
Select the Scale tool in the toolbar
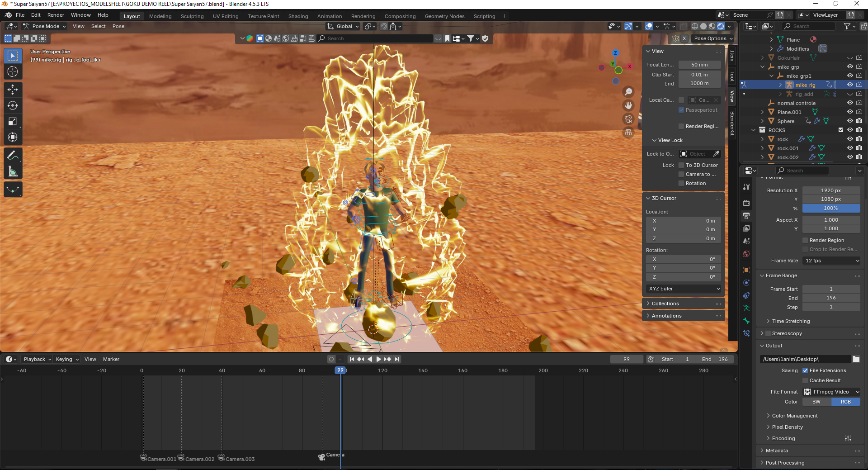(x=13, y=121)
